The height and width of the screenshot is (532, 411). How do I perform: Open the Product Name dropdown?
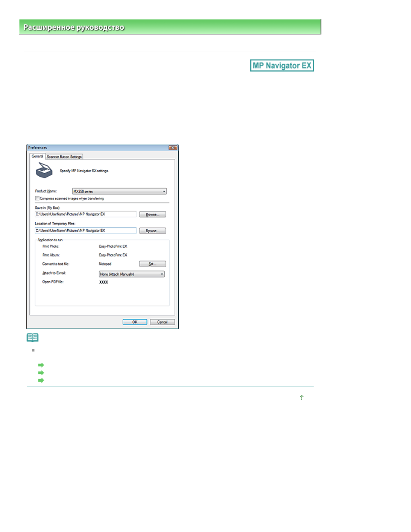pos(119,191)
